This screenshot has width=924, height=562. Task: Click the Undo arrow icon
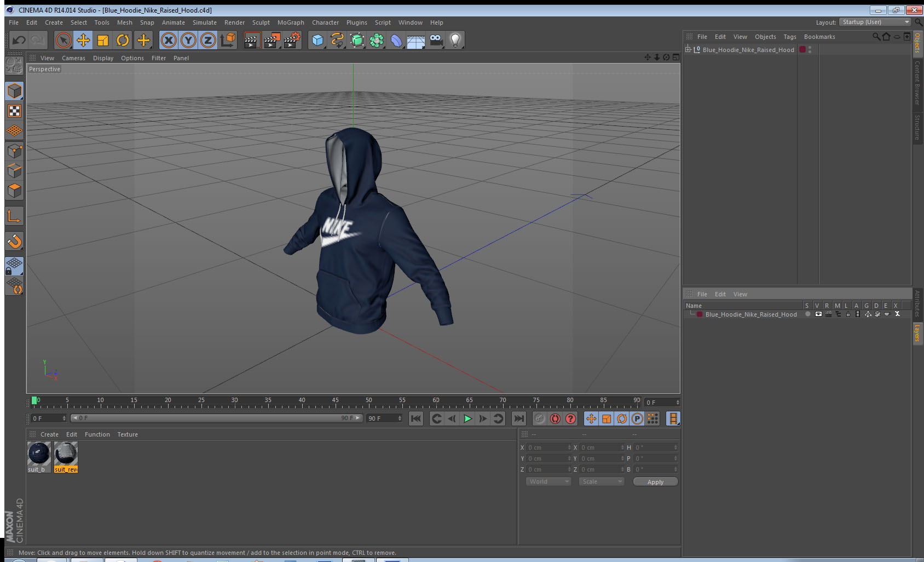pos(19,40)
